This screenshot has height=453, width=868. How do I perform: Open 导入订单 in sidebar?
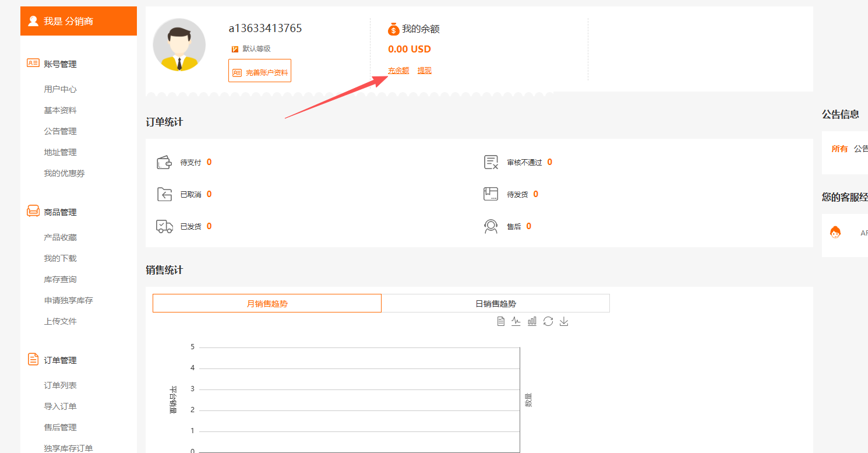coord(60,406)
